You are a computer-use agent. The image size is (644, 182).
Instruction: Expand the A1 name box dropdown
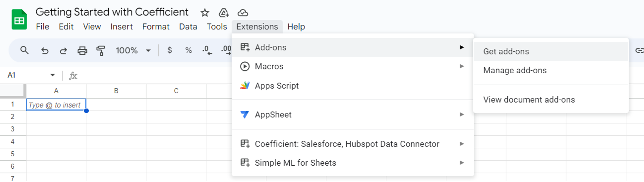click(52, 75)
